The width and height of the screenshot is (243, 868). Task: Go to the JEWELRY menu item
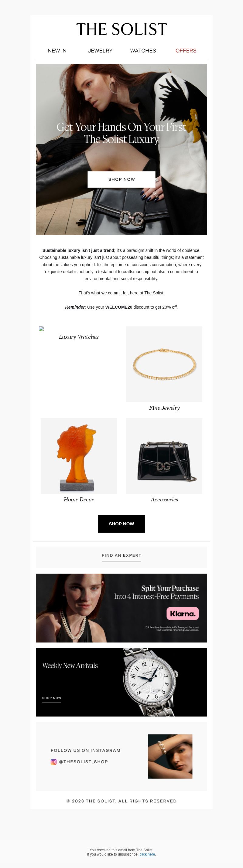[x=100, y=51]
